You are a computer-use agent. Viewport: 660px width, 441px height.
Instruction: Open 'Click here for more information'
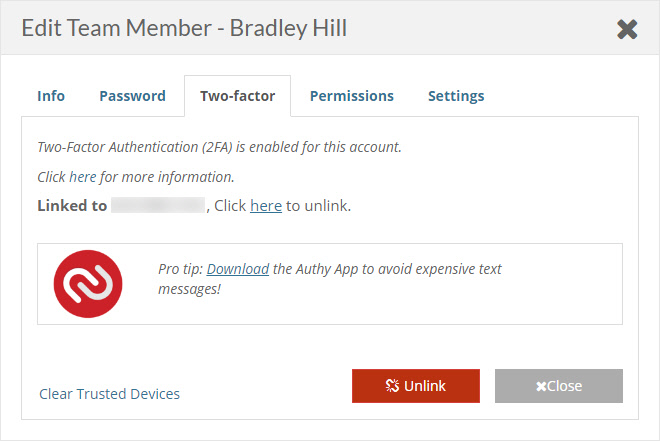pyautogui.click(x=136, y=177)
